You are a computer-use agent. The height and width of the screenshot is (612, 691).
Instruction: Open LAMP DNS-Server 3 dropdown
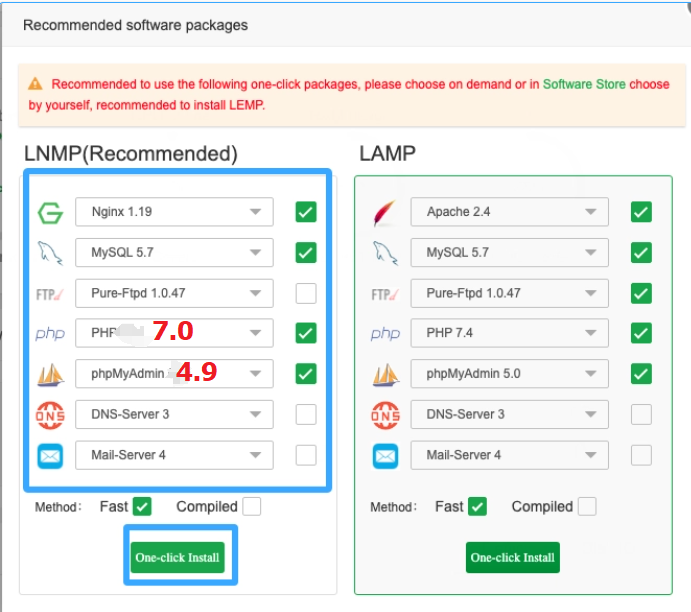(510, 414)
